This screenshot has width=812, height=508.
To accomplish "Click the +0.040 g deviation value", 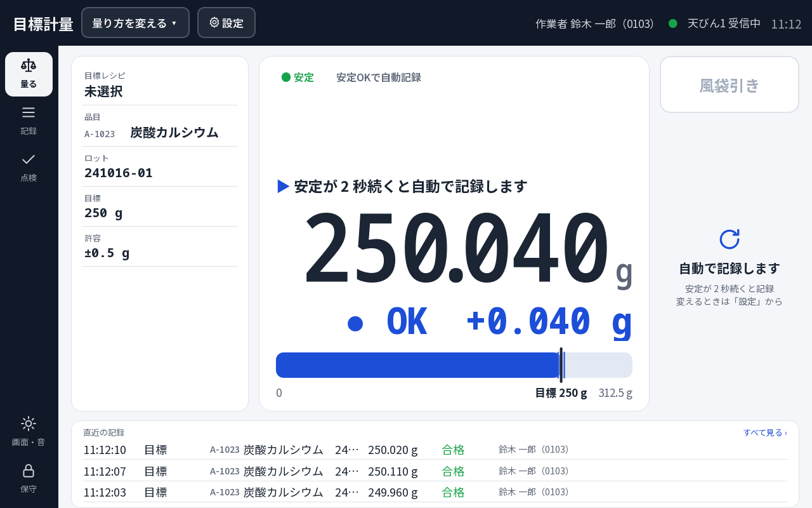I will coord(549,321).
